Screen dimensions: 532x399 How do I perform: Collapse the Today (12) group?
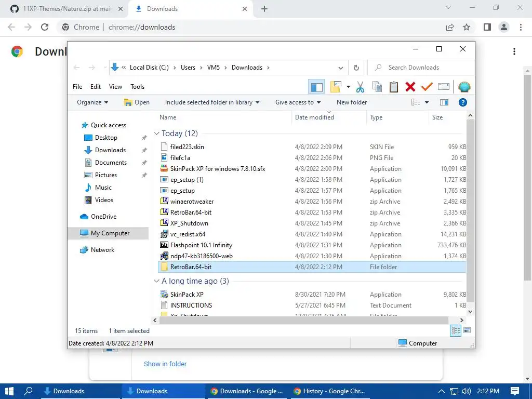click(156, 134)
